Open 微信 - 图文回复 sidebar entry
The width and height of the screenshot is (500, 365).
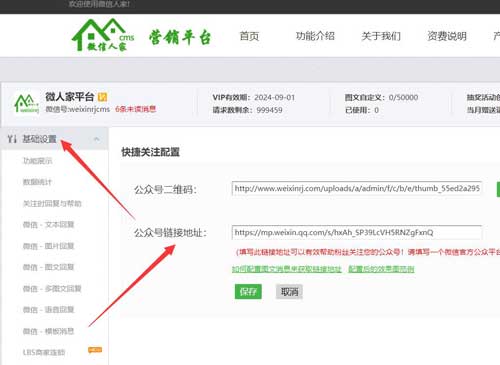[x=48, y=267]
